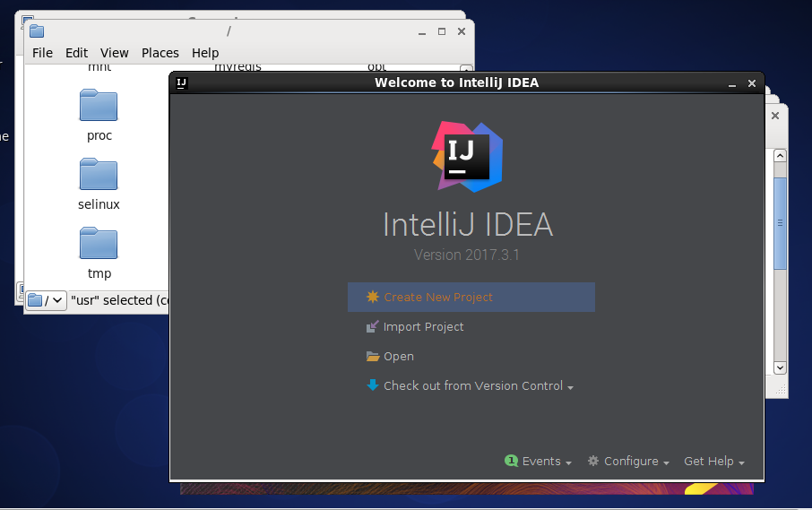Click the Create New Project starburst icon

point(372,297)
